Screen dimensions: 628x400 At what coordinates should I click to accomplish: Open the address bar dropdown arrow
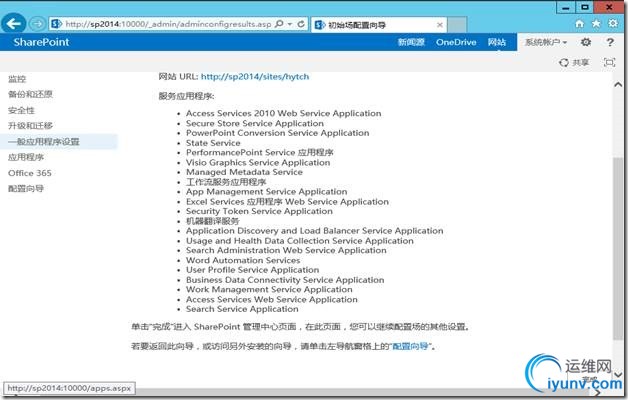(x=290, y=24)
